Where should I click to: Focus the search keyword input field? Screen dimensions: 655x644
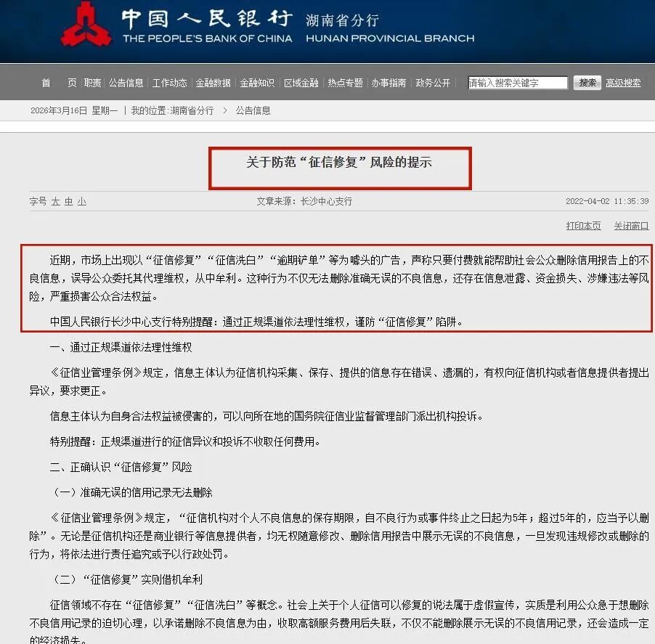(x=518, y=83)
